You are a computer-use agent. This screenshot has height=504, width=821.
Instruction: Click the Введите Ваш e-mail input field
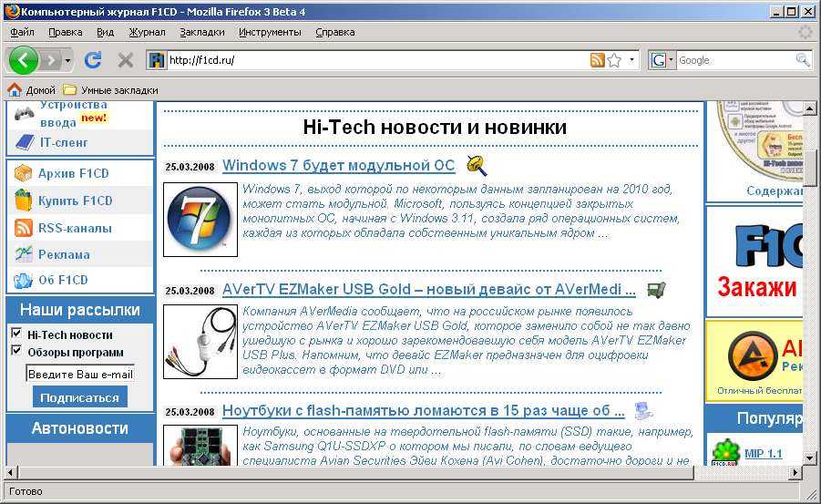click(x=80, y=374)
